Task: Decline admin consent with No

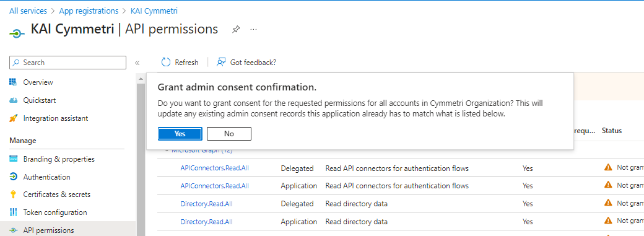Action: (x=228, y=134)
